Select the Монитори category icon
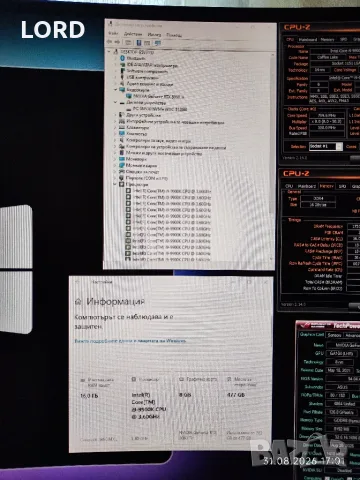The height and width of the screenshot is (480, 360). point(122,159)
